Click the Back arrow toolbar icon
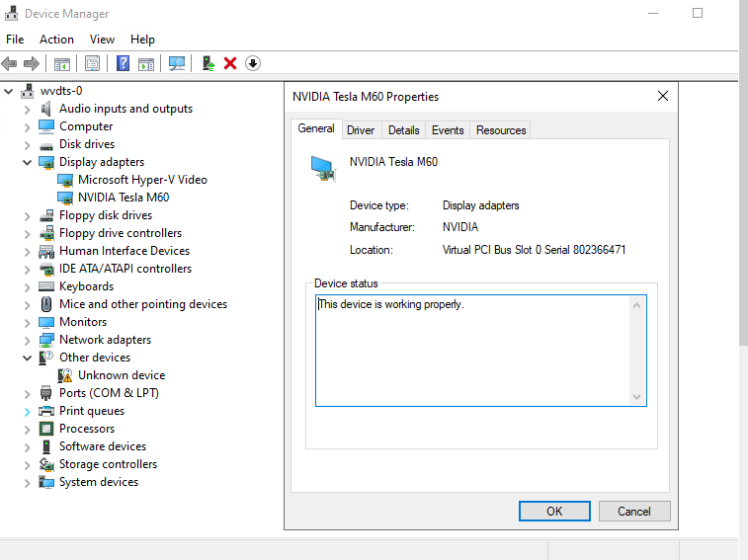 [10, 63]
